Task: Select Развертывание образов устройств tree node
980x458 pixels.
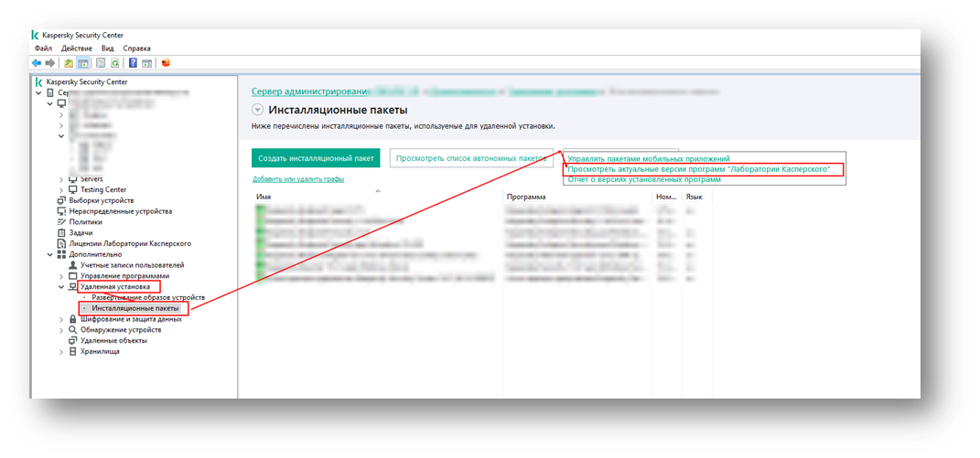Action: pos(148,297)
